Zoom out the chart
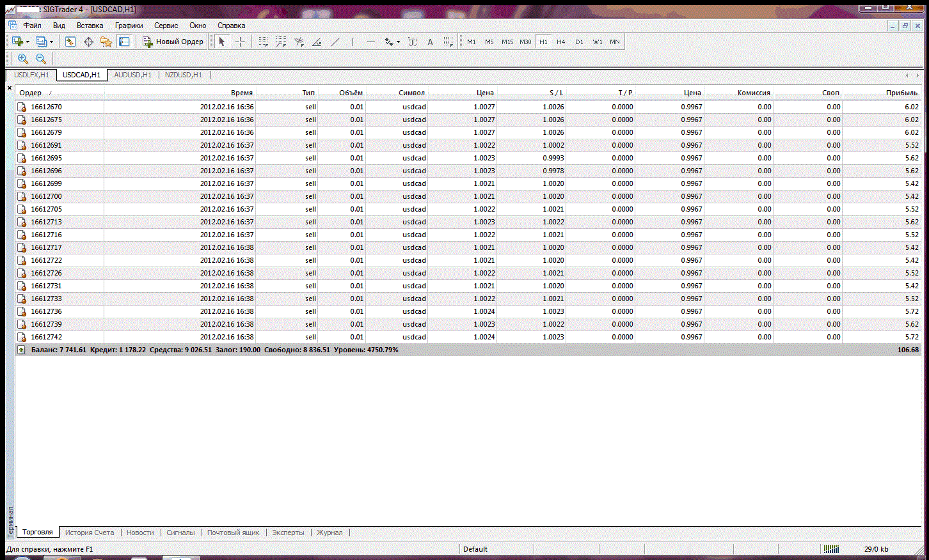929x560 pixels. pos(41,59)
